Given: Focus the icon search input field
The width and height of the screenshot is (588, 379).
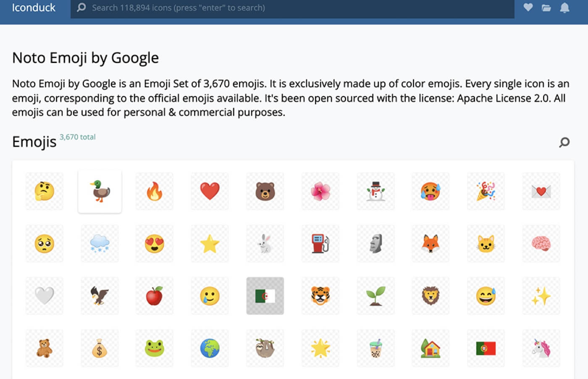Looking at the screenshot, I should tap(292, 8).
